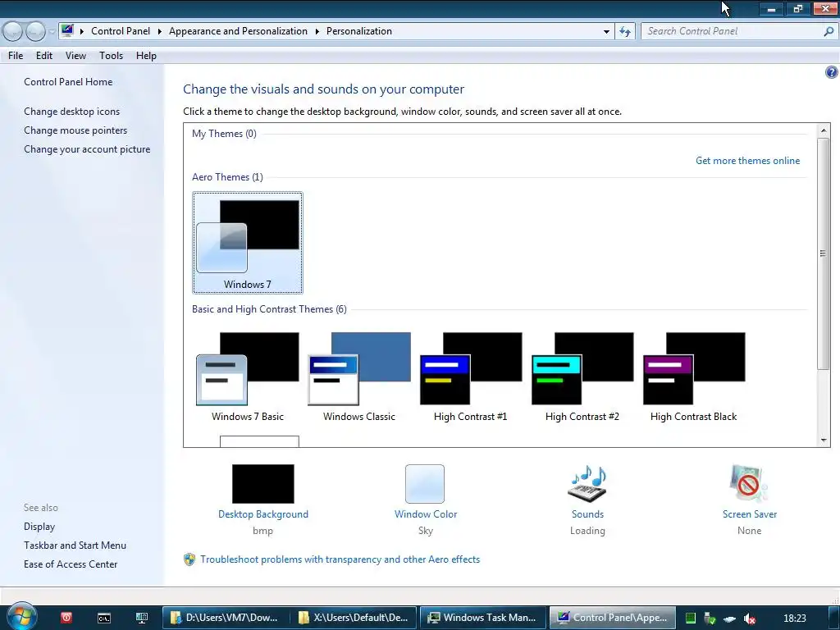Click the themes list scrollbar thumb
The width and height of the screenshot is (840, 630).
click(x=824, y=253)
